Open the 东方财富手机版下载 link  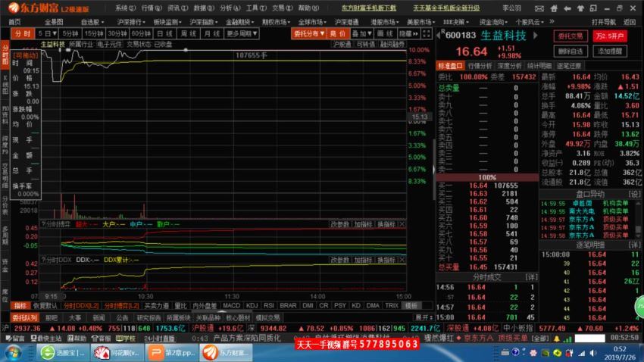tap(368, 8)
